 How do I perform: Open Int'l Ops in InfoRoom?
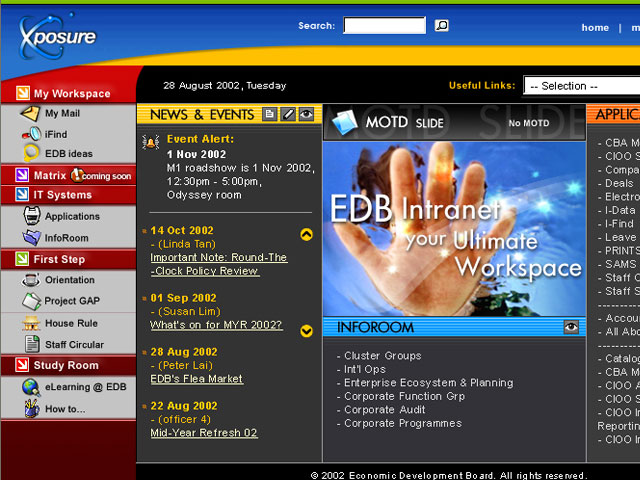(365, 369)
